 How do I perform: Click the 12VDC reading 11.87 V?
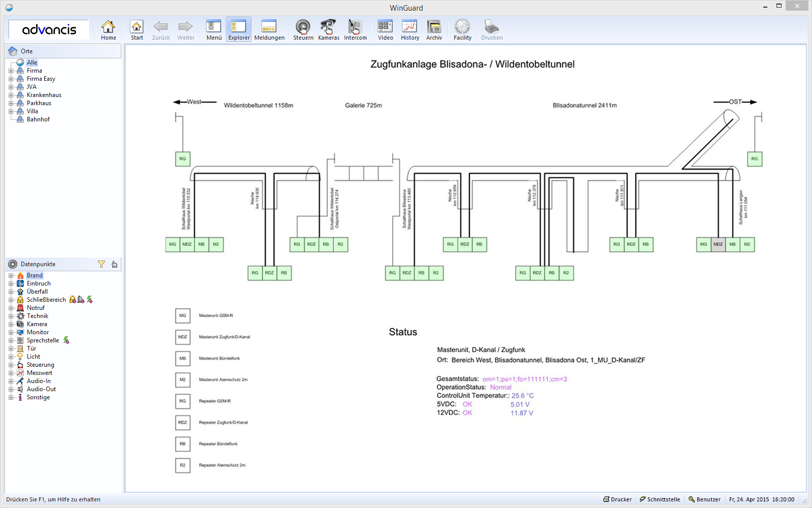tap(522, 413)
